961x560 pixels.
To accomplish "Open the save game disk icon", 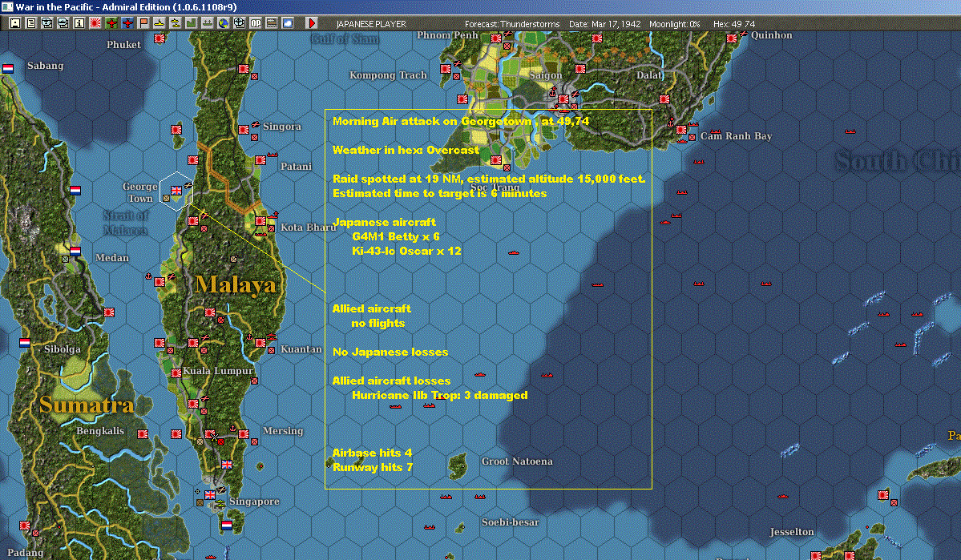I will coord(15,23).
